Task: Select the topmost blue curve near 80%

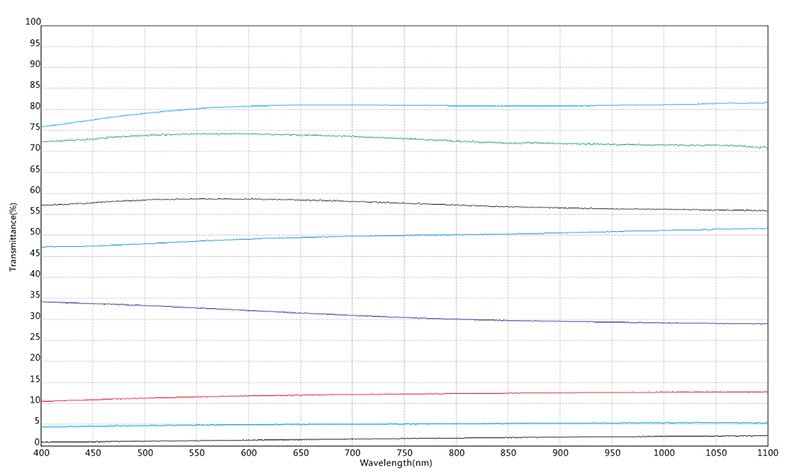Action: [x=400, y=105]
